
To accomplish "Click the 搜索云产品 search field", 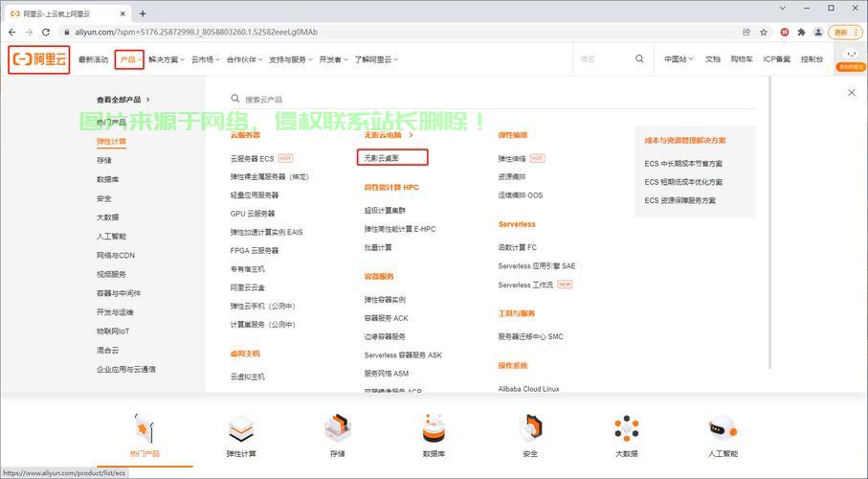I will [493, 100].
